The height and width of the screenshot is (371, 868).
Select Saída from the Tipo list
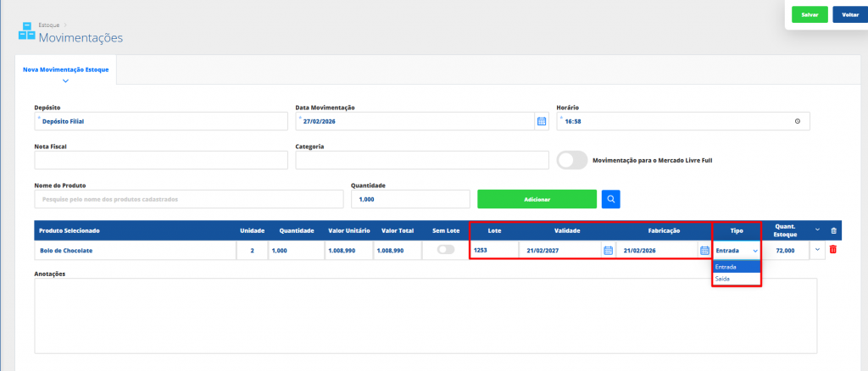pos(723,278)
